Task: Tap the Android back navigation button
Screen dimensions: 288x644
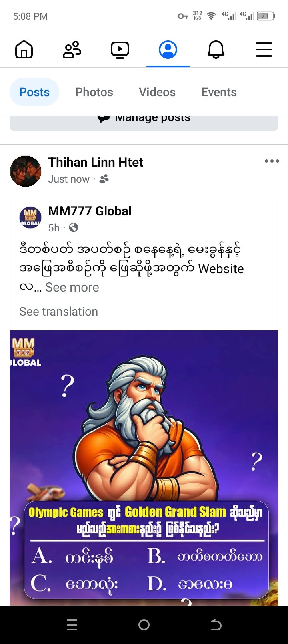Action: tap(216, 625)
